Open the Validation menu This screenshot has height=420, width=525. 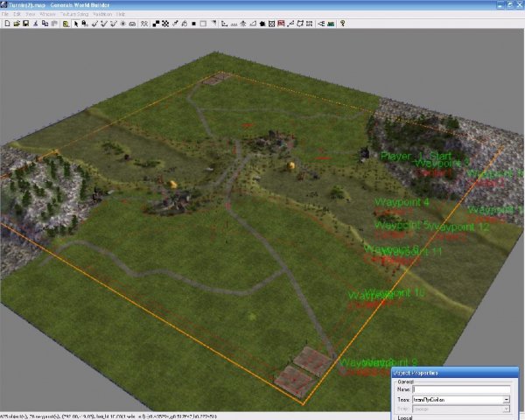(x=102, y=15)
